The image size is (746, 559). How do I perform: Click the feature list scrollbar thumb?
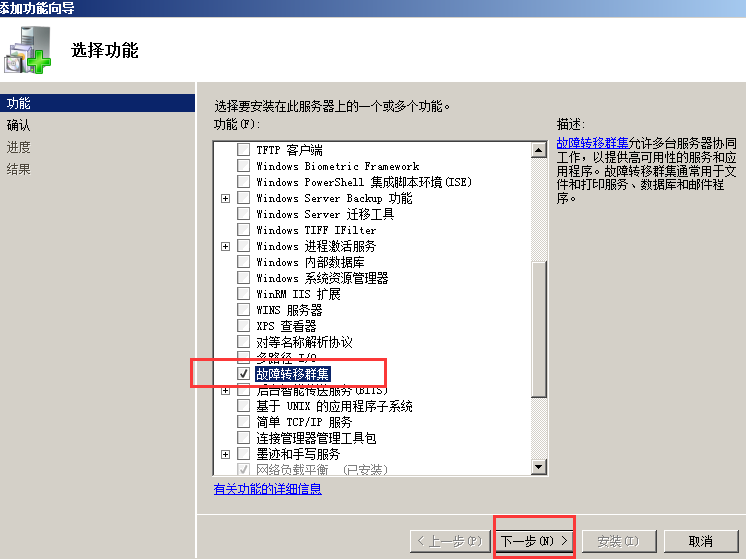[539, 329]
